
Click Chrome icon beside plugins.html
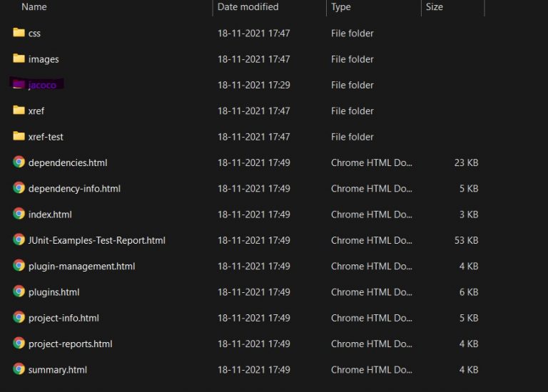[x=19, y=292]
